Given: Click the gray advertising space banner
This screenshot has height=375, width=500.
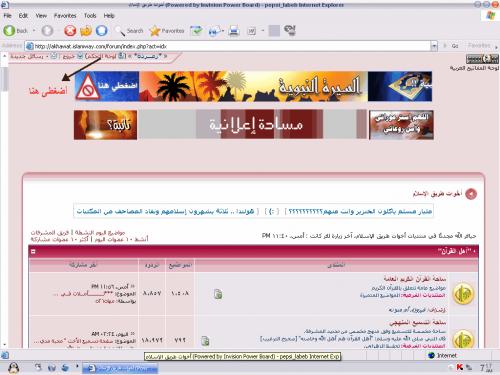Looking at the screenshot, I should tap(253, 124).
